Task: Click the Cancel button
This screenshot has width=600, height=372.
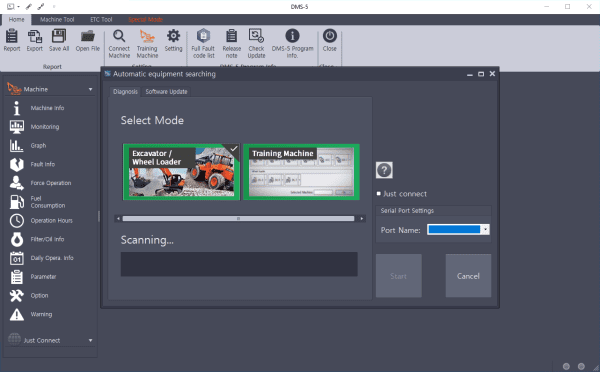Action: point(468,276)
